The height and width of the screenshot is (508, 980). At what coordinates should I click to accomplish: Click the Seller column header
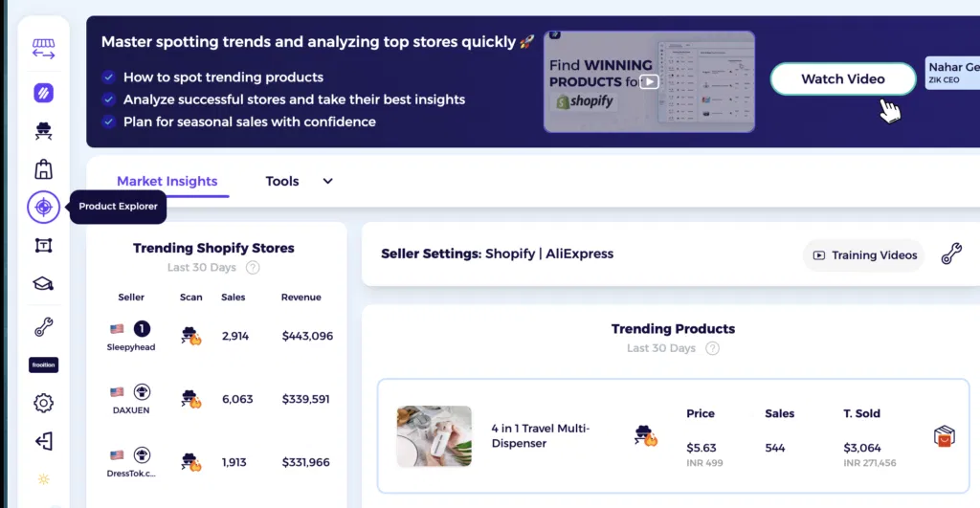point(130,298)
